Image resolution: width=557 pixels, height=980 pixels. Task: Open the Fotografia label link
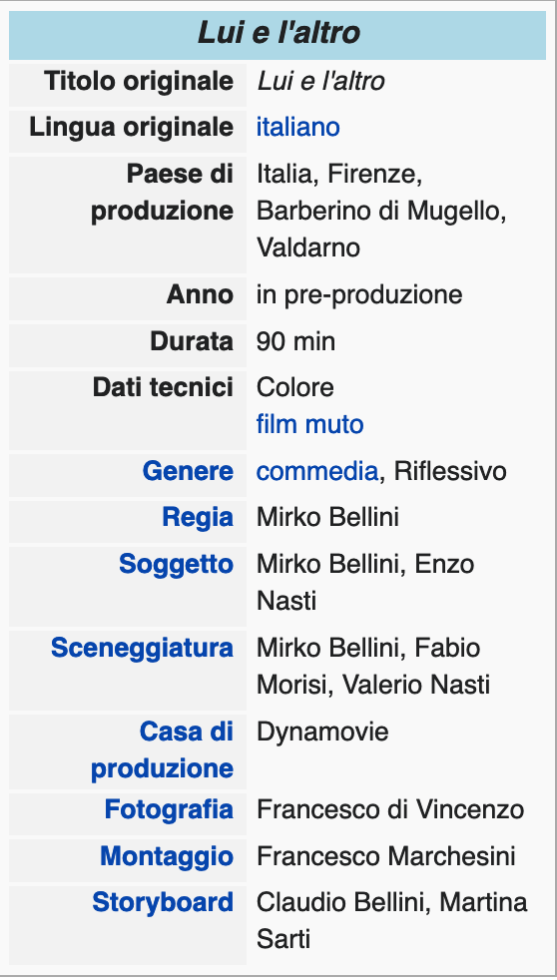coord(169,809)
